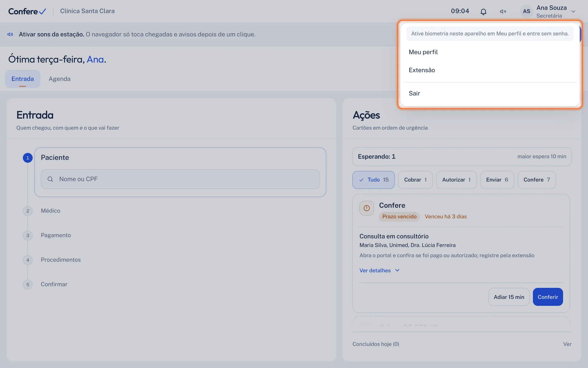
Task: Click the biometria hint in the account menu
Action: [x=490, y=34]
